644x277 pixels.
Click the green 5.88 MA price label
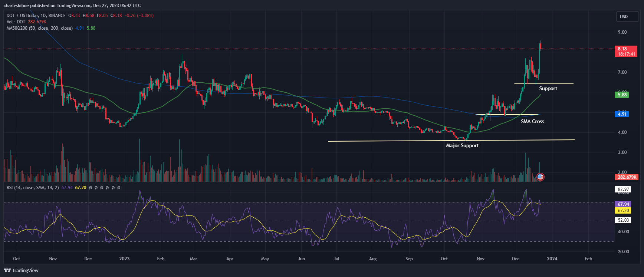coord(622,95)
